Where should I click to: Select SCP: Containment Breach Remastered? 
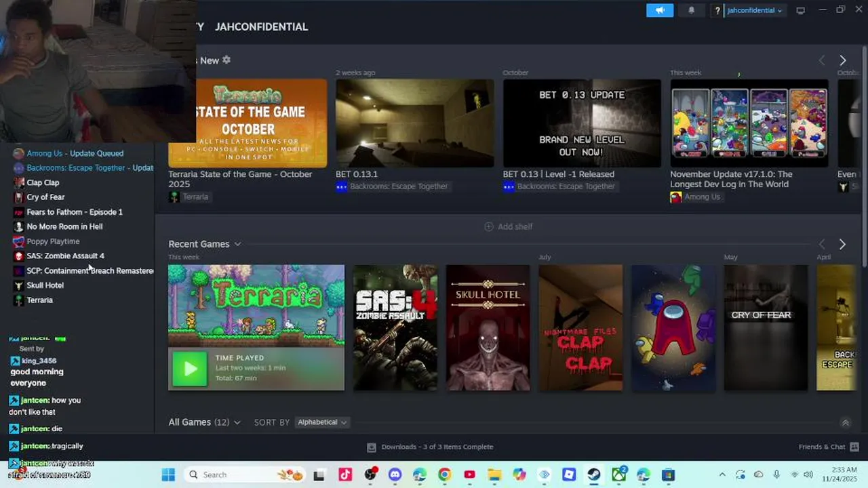pos(83,270)
